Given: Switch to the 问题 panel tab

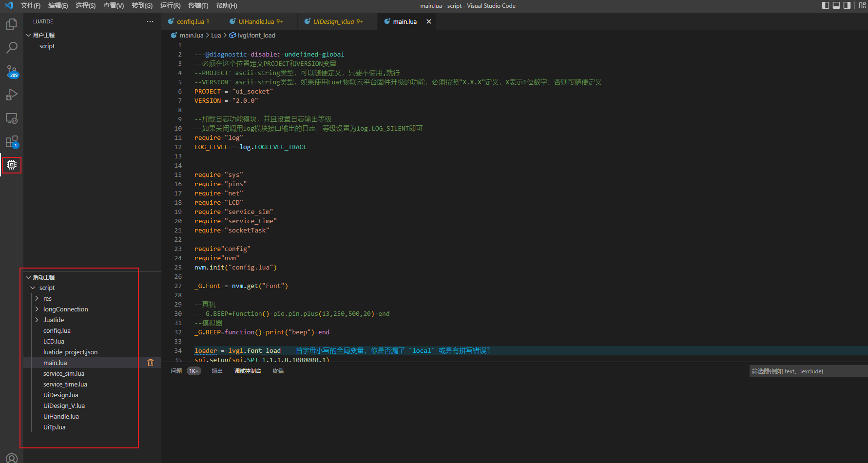Looking at the screenshot, I should [x=176, y=371].
